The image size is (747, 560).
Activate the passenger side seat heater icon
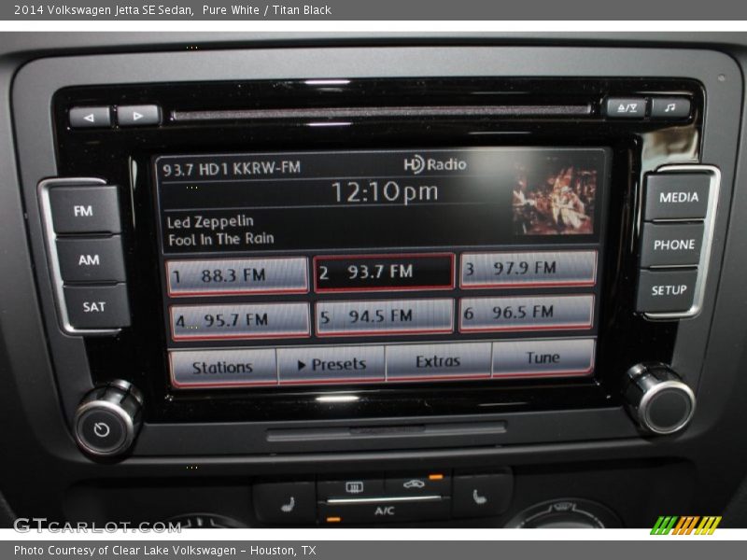click(477, 499)
